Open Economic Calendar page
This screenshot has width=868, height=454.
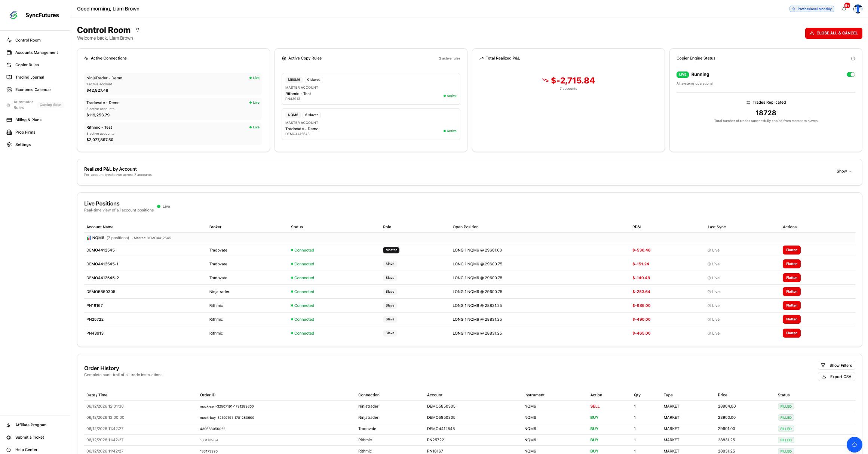click(x=33, y=89)
